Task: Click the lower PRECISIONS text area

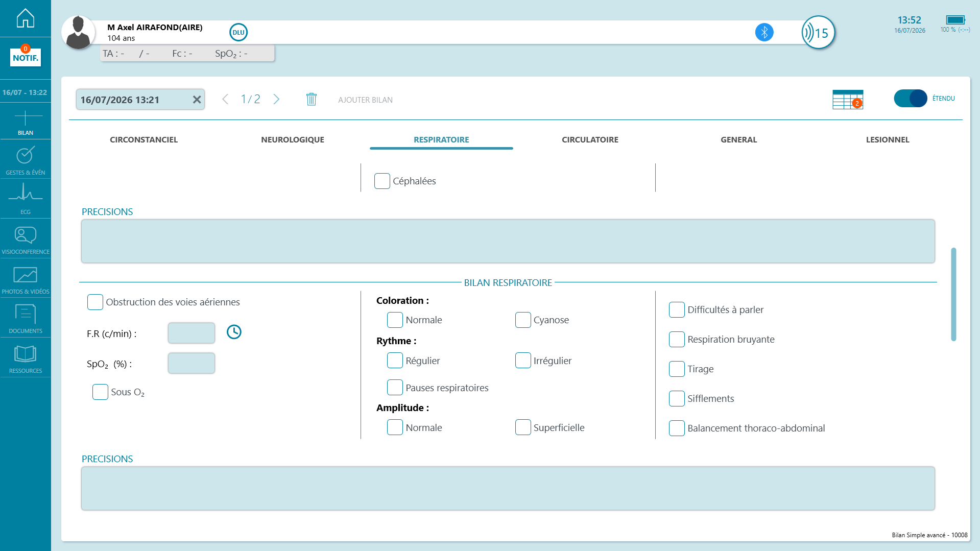Action: click(x=508, y=488)
